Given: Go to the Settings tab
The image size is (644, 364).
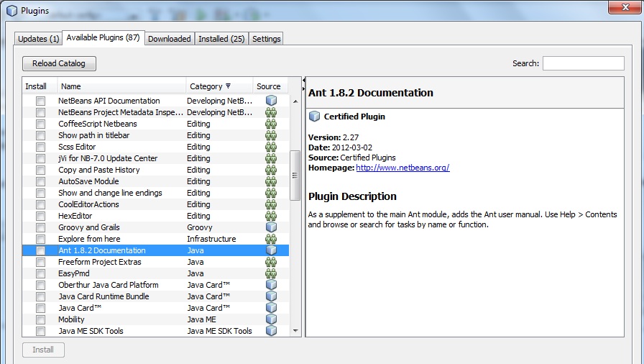Looking at the screenshot, I should click(x=266, y=39).
